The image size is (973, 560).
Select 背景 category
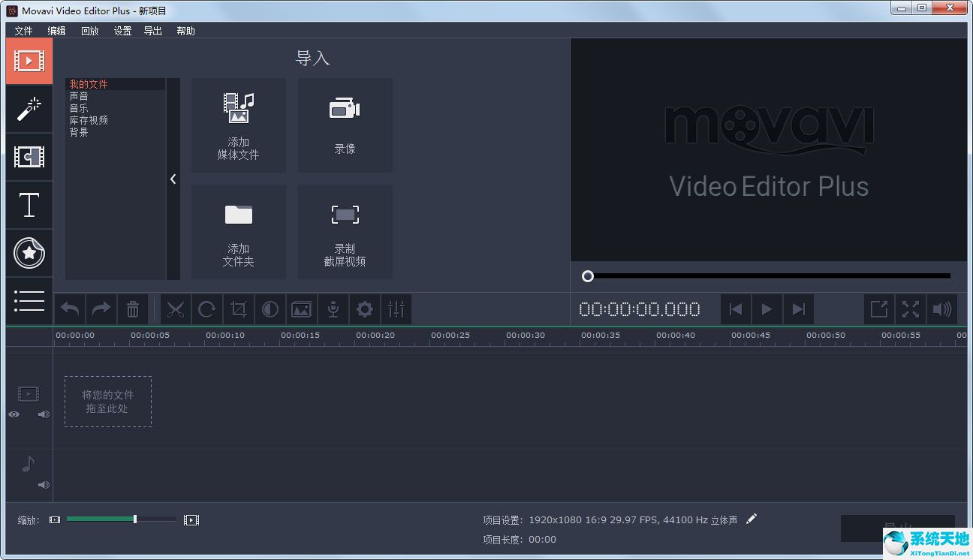79,132
